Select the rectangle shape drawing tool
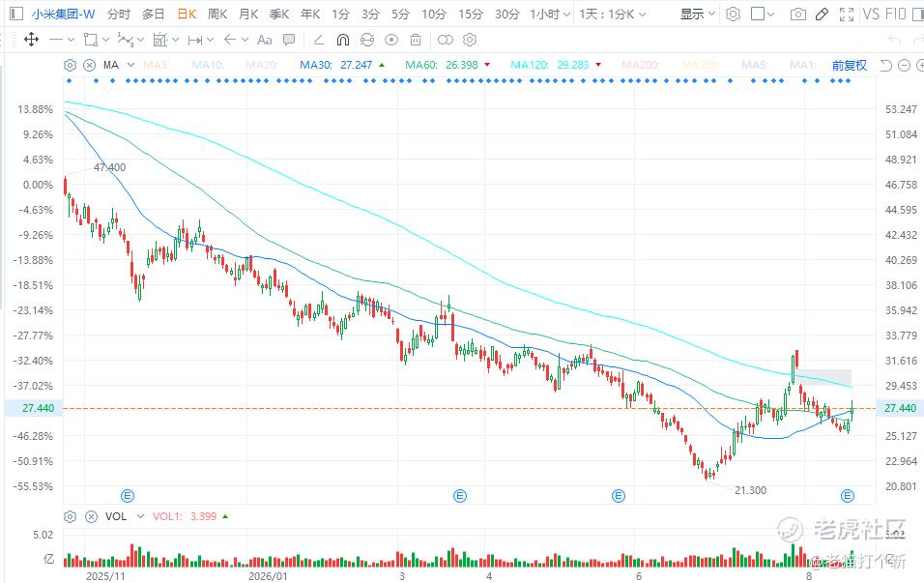This screenshot has height=583, width=924. (90, 40)
